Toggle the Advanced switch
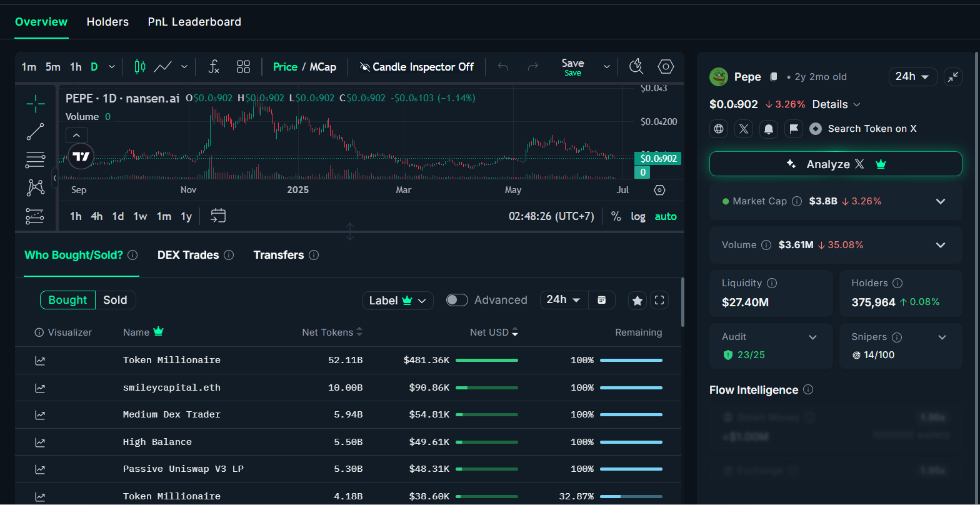The image size is (980, 505). tap(457, 300)
